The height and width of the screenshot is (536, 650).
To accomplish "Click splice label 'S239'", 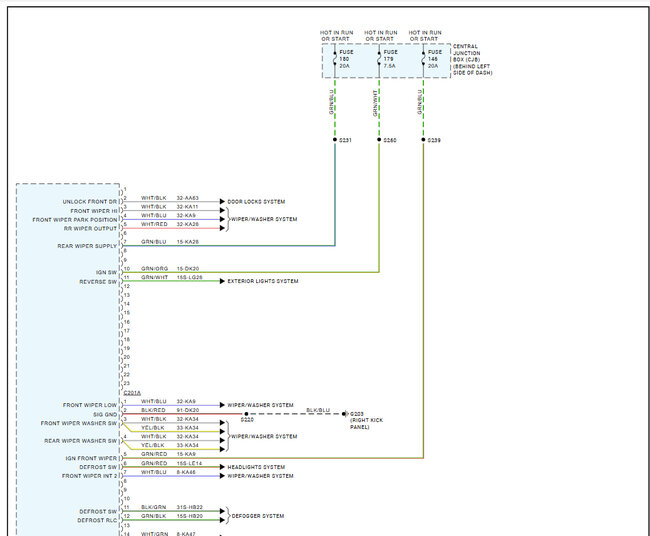I will (434, 141).
